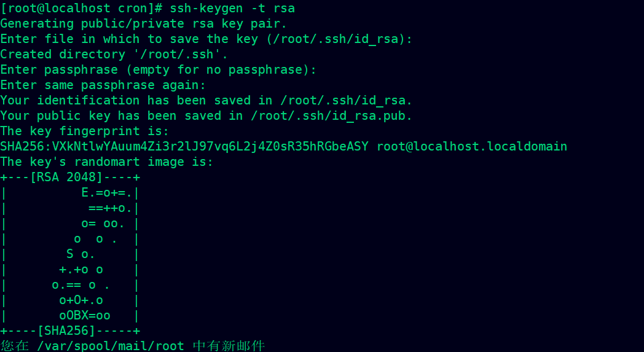
Task: Click the 'The key fingerprint is:' line
Action: coord(85,131)
